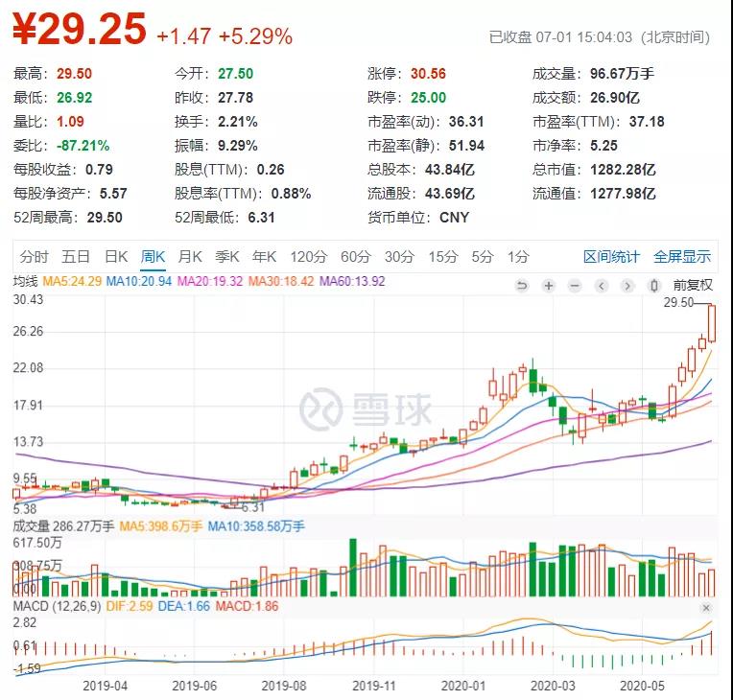Click the DEA:1.66 indicator value
This screenshot has width=733, height=700.
[x=184, y=607]
